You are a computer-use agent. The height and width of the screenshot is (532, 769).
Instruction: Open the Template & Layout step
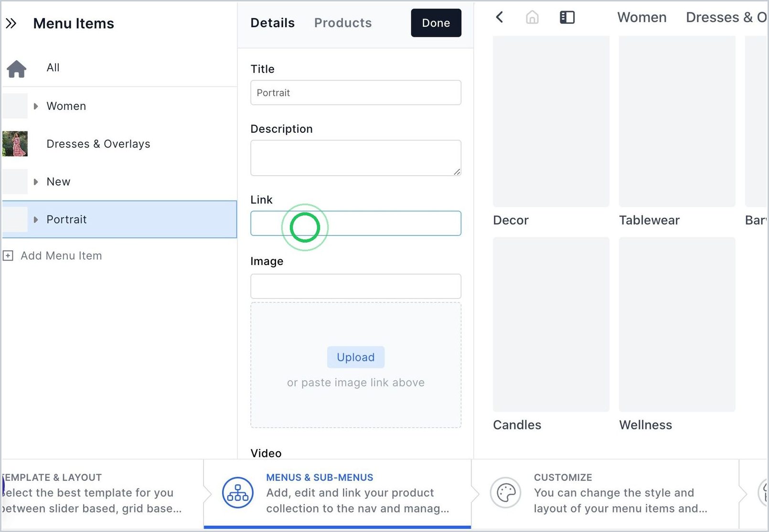pos(102,493)
